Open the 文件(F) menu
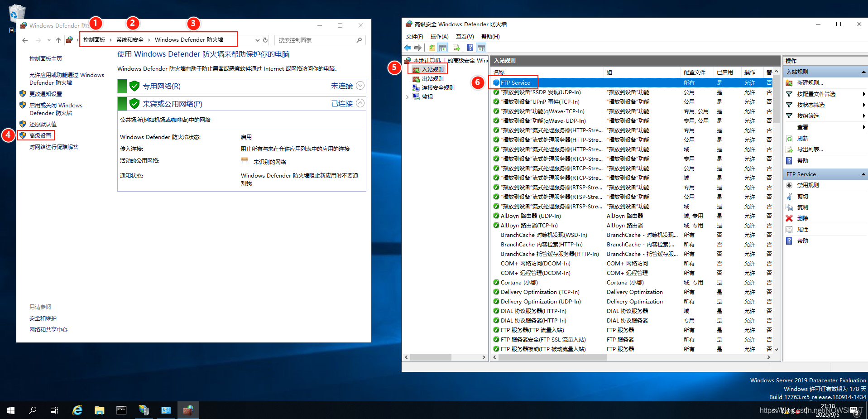Image resolution: width=868 pixels, height=419 pixels. coord(414,36)
